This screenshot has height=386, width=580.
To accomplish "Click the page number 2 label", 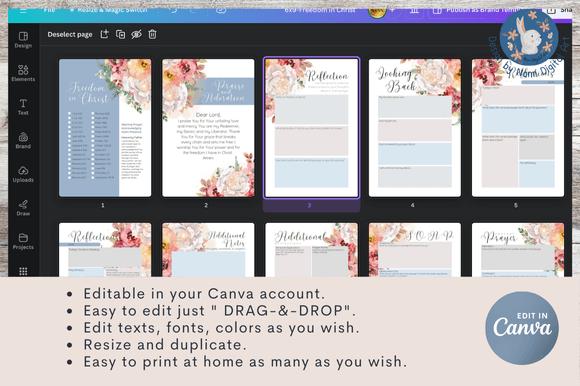I will [206, 205].
